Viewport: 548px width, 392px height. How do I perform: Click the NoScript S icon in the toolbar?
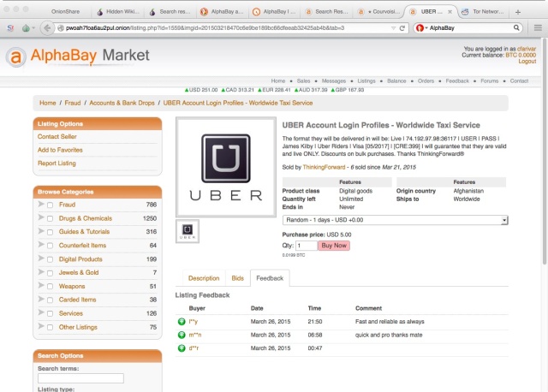(10, 28)
